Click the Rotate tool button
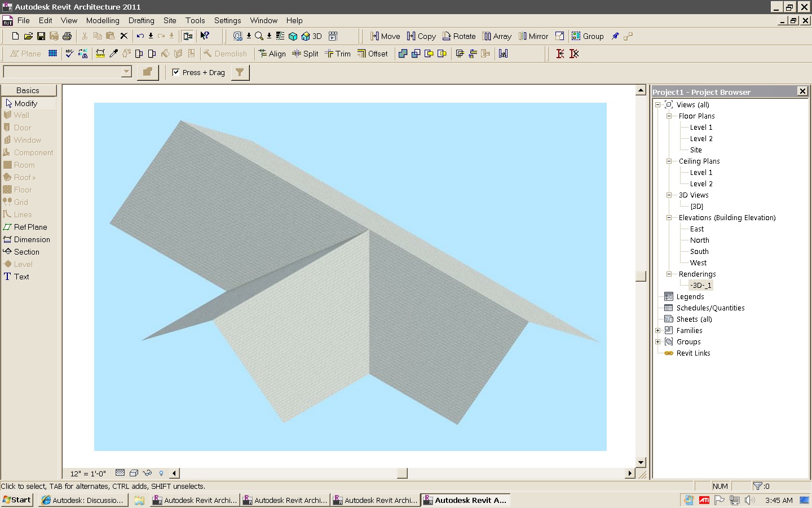812x508 pixels. [459, 36]
